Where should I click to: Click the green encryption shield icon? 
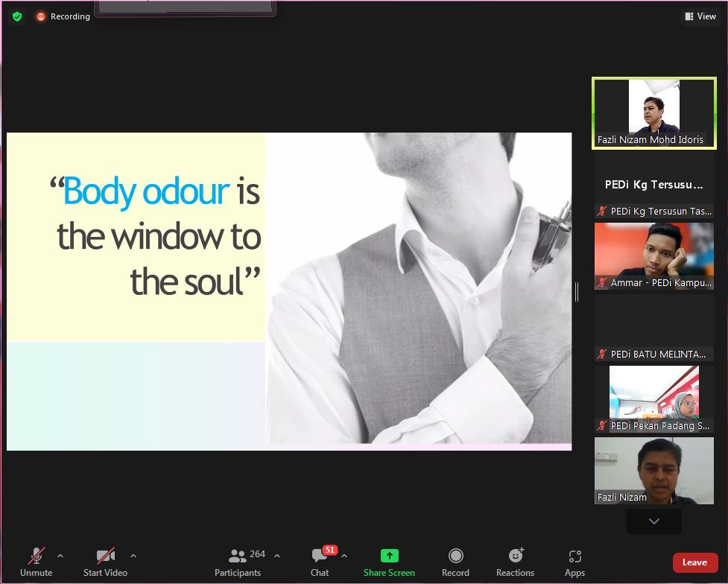point(17,16)
